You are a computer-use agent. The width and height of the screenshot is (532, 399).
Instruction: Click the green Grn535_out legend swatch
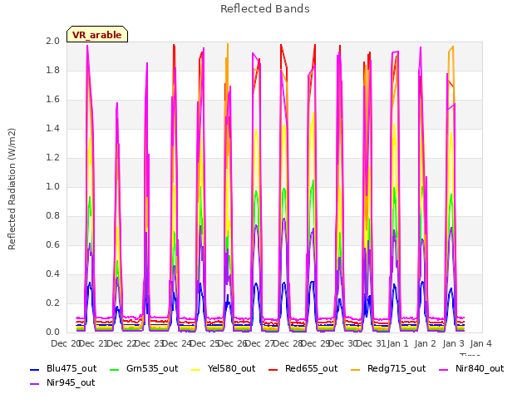click(115, 369)
